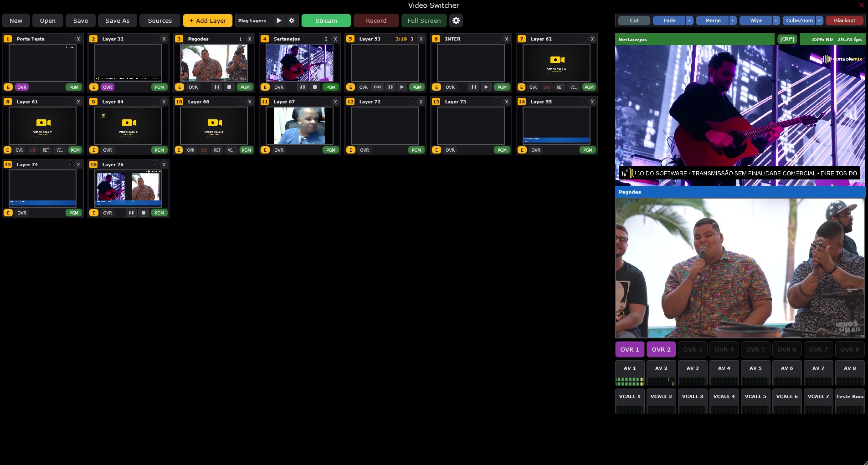Click the Add Layer button

click(208, 20)
